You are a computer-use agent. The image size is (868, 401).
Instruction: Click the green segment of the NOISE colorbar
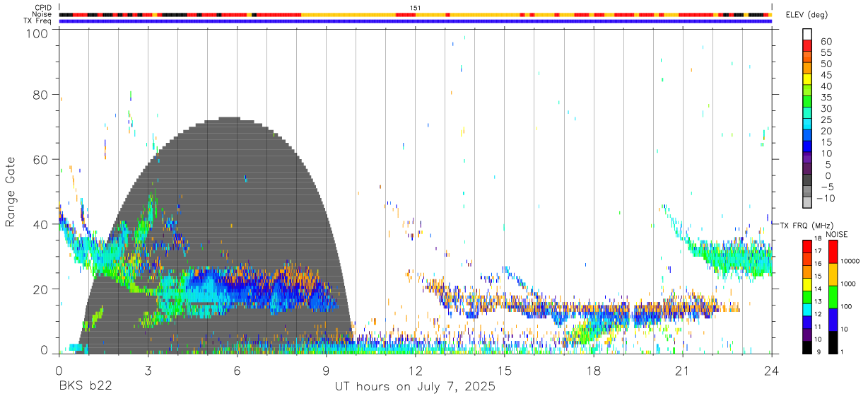click(833, 296)
